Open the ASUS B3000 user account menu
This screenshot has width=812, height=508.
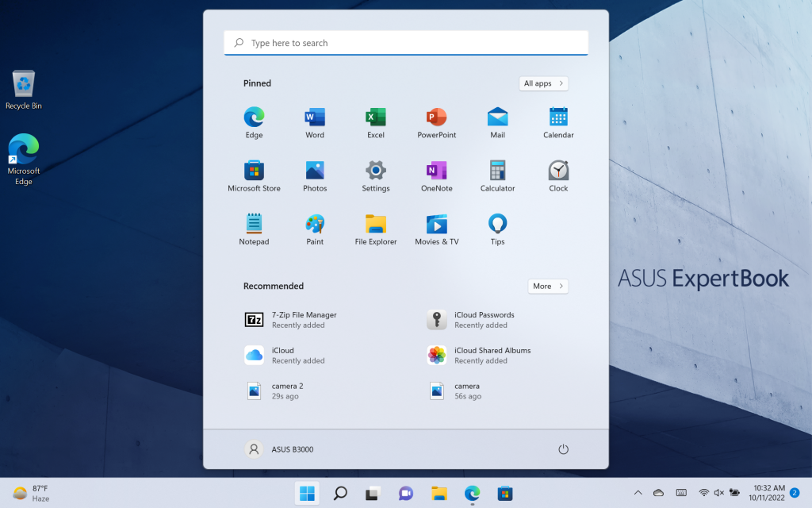click(279, 449)
